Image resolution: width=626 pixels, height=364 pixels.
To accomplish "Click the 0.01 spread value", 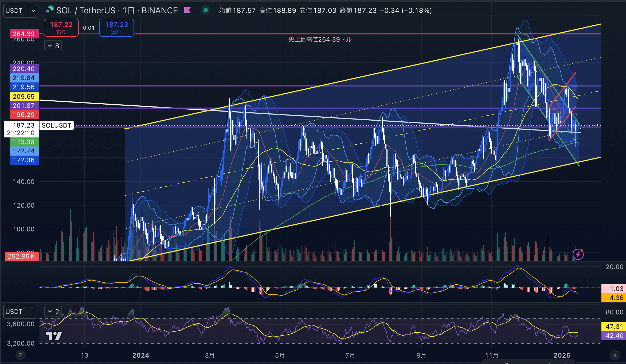I will (x=89, y=28).
